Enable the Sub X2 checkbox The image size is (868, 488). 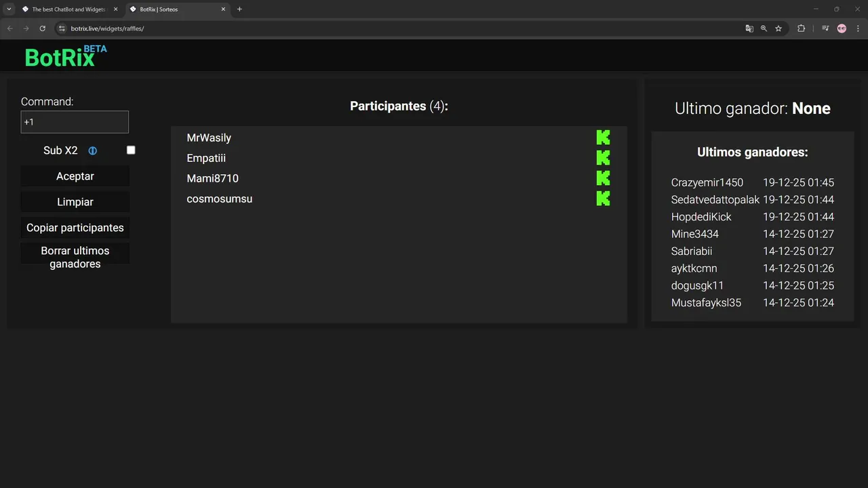[x=131, y=150]
